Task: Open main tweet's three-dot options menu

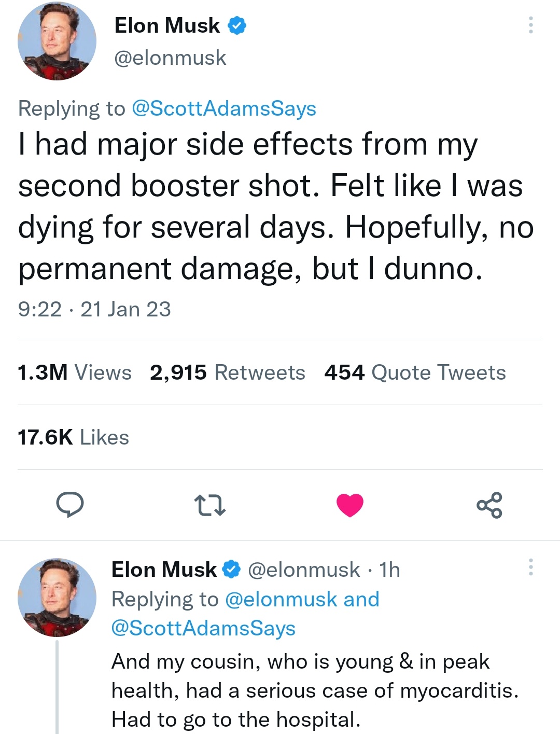Action: tap(530, 25)
